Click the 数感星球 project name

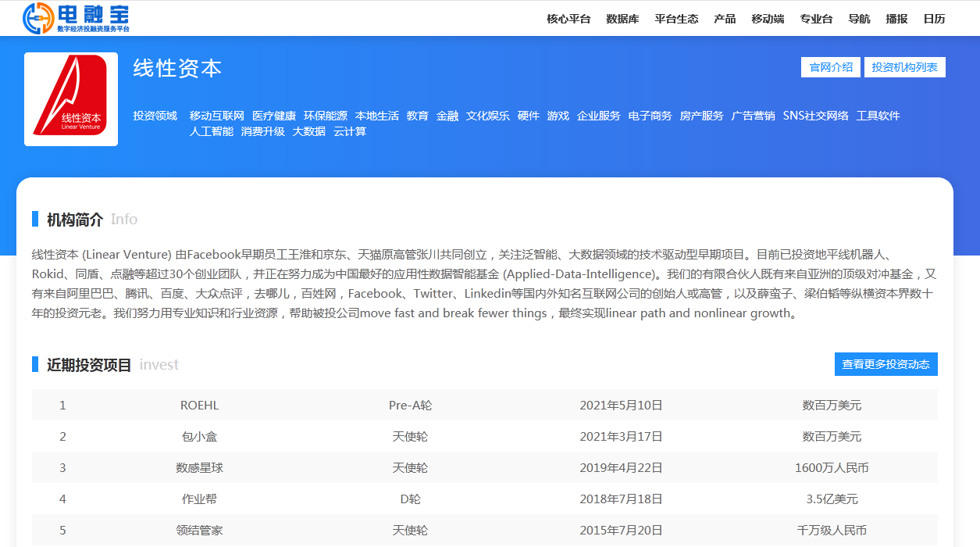[199, 468]
